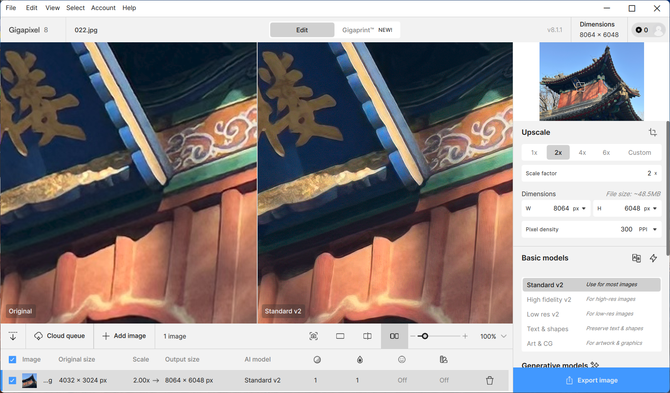This screenshot has width=670, height=393.
Task: Select the Text & shapes model
Action: coord(591,329)
